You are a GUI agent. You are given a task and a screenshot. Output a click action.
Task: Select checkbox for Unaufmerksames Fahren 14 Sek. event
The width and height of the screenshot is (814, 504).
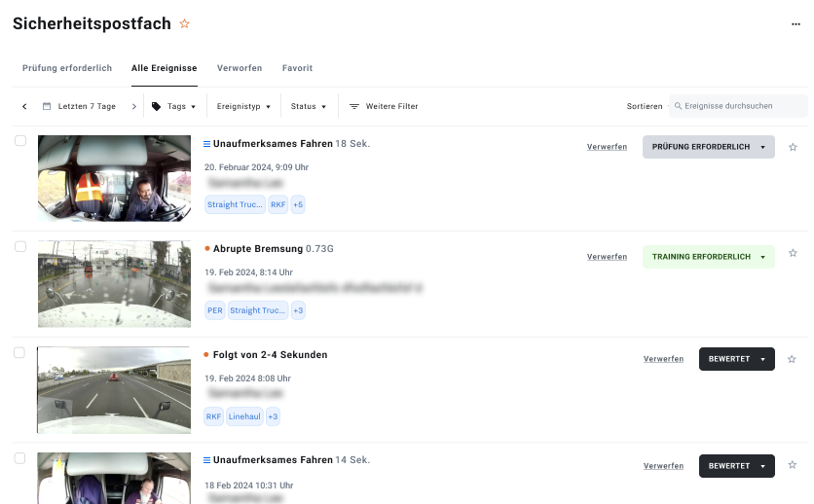click(19, 458)
